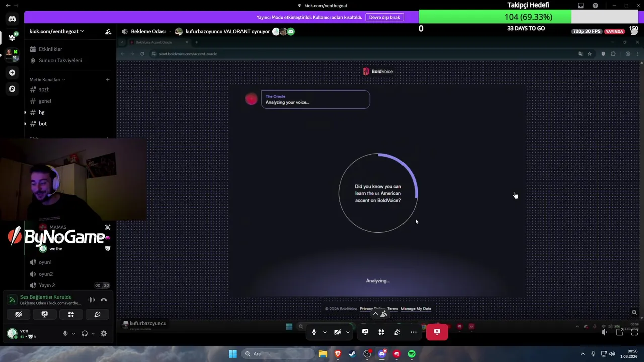
Task: Open activities button in voice panel
Action: [x=71, y=314]
